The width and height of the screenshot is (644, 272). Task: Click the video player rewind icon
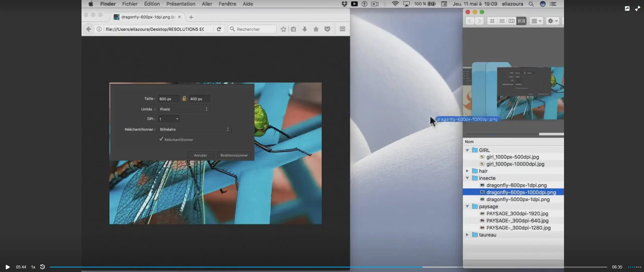pos(43,267)
